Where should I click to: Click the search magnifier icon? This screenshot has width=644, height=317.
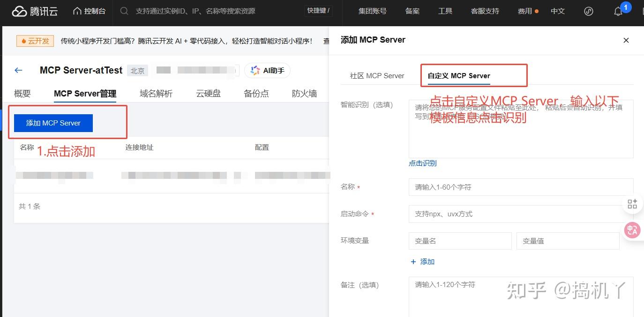tap(124, 11)
